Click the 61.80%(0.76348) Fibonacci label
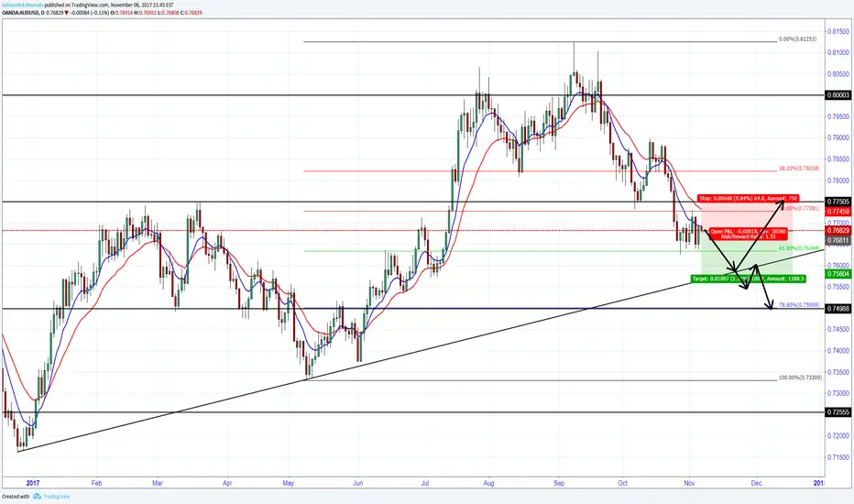This screenshot has height=504, width=854. coord(799,248)
